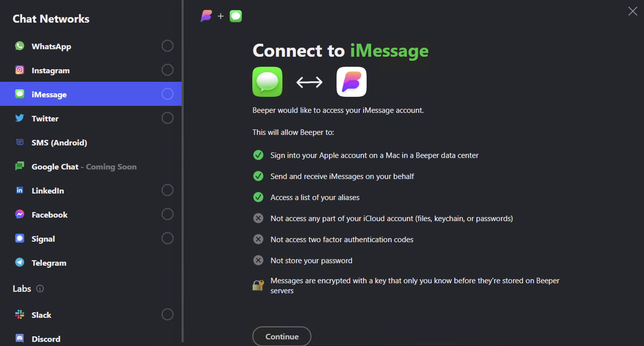Click Continue to connect iMessage
This screenshot has width=644, height=346.
281,337
